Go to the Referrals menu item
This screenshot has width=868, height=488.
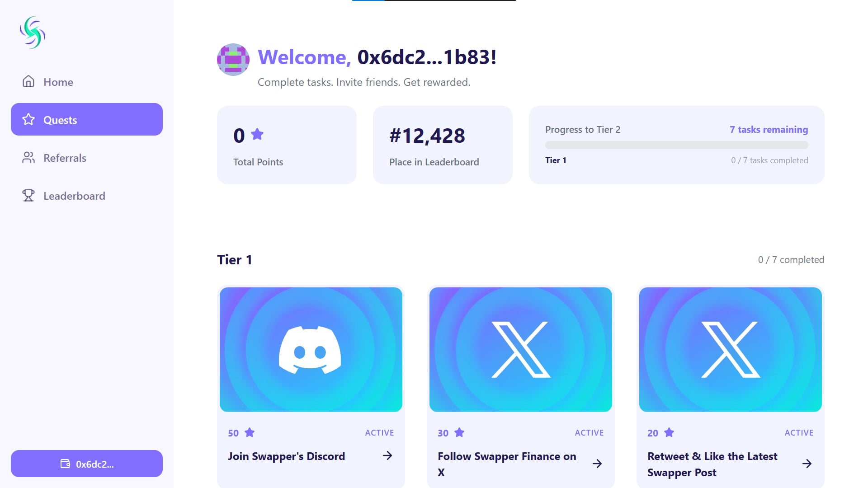click(87, 158)
